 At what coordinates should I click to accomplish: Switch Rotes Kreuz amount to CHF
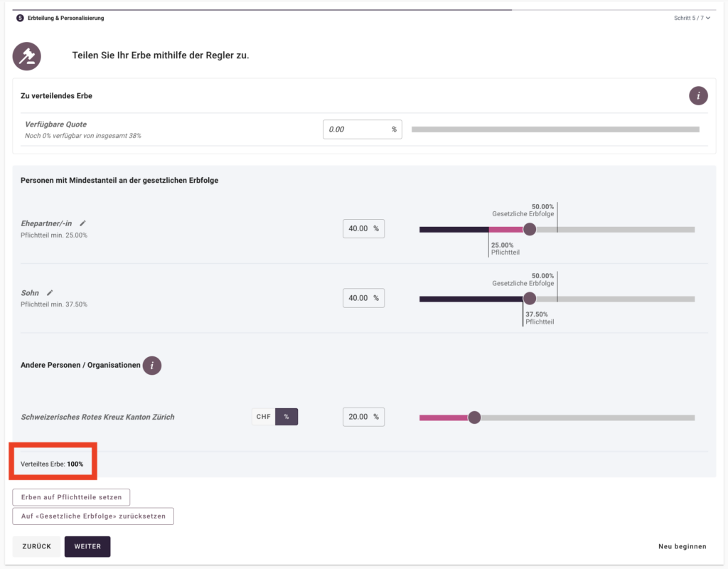tap(263, 417)
